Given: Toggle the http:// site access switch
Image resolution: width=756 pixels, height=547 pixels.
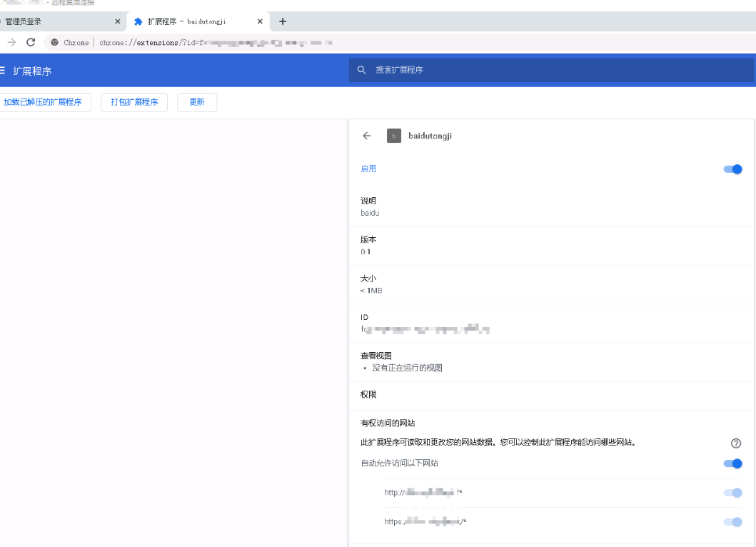Looking at the screenshot, I should [x=732, y=493].
